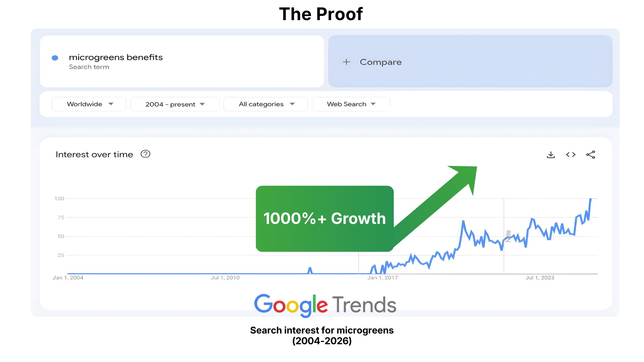Click the Interest over time heading
The height and width of the screenshot is (362, 644).
click(x=94, y=155)
